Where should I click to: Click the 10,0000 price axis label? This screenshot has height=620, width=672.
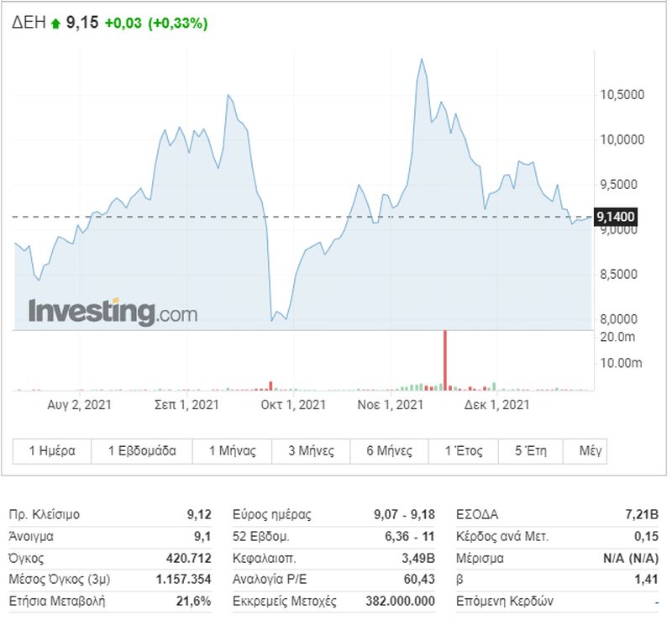coord(622,139)
